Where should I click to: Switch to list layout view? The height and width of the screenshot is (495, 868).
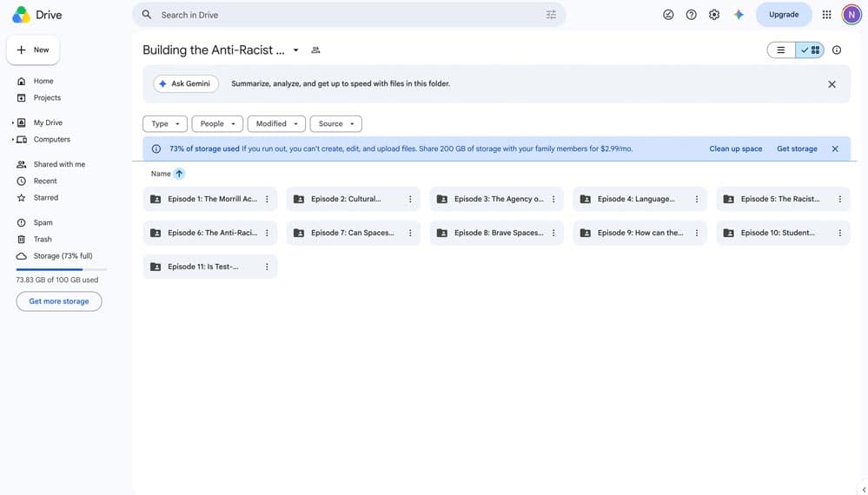click(x=781, y=50)
